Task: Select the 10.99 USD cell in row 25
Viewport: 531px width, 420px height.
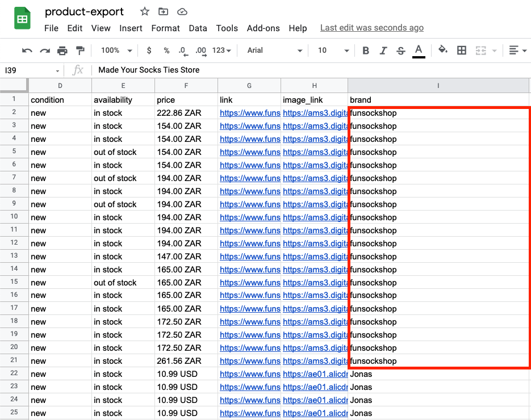Action: pyautogui.click(x=186, y=413)
